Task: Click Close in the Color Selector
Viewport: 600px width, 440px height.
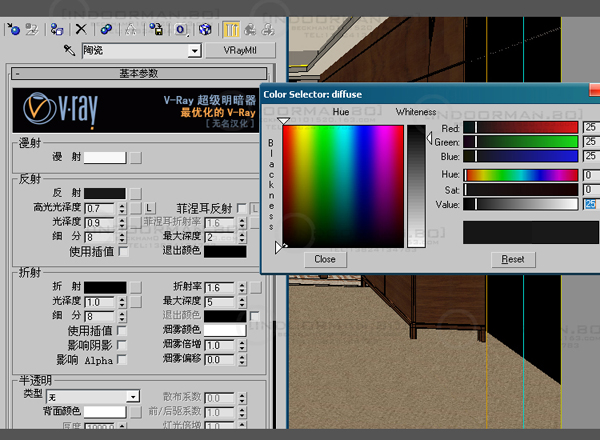Action: pyautogui.click(x=324, y=259)
